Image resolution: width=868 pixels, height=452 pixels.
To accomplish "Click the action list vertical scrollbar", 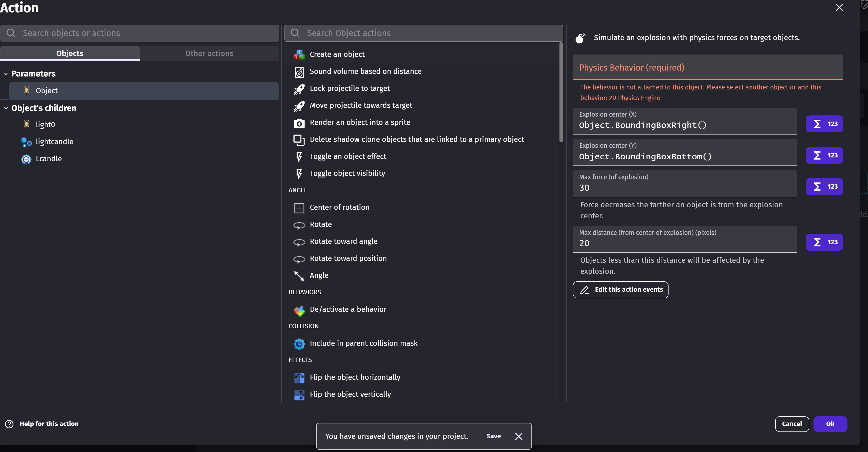I will 561,93.
